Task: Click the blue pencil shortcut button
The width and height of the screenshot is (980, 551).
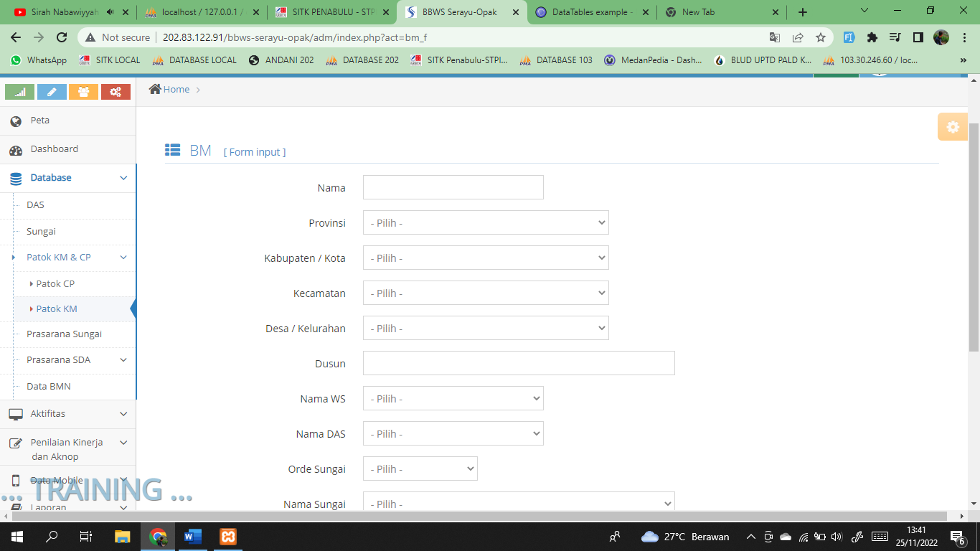Action: click(x=52, y=92)
